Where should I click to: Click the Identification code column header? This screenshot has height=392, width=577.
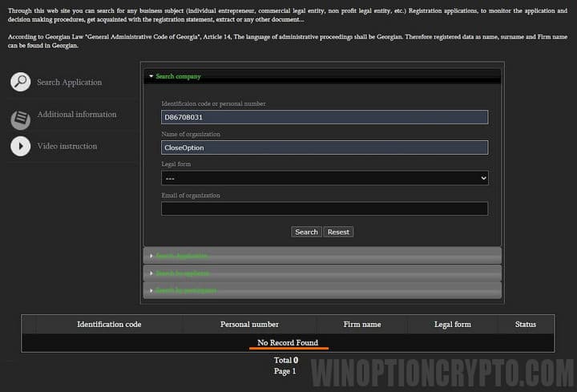point(109,325)
